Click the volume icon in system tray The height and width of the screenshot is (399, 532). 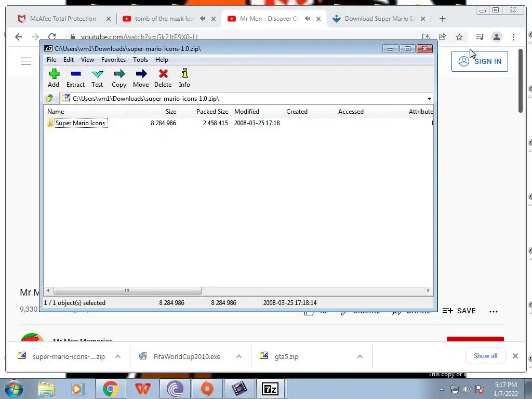pyautogui.click(x=467, y=389)
